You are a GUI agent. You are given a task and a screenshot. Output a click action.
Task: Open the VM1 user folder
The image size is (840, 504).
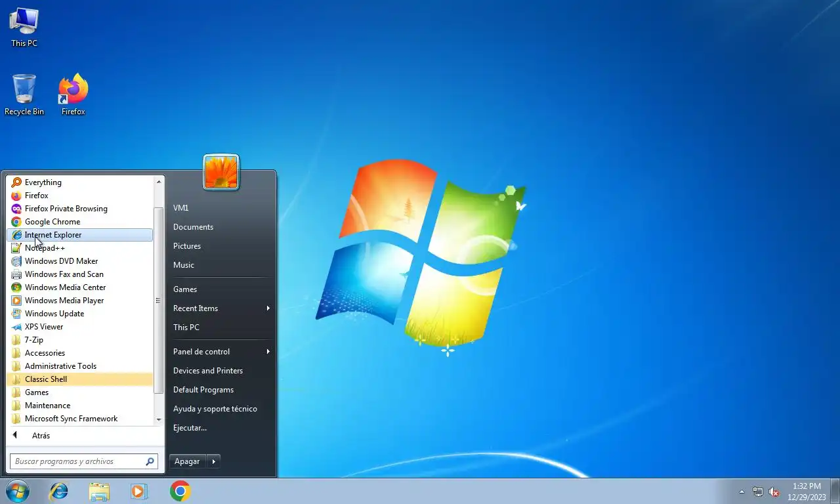click(220, 208)
